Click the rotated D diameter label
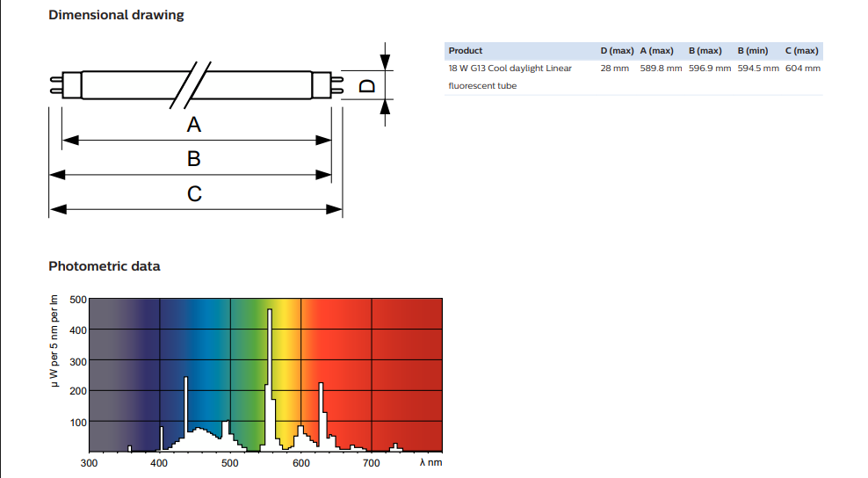 (368, 85)
